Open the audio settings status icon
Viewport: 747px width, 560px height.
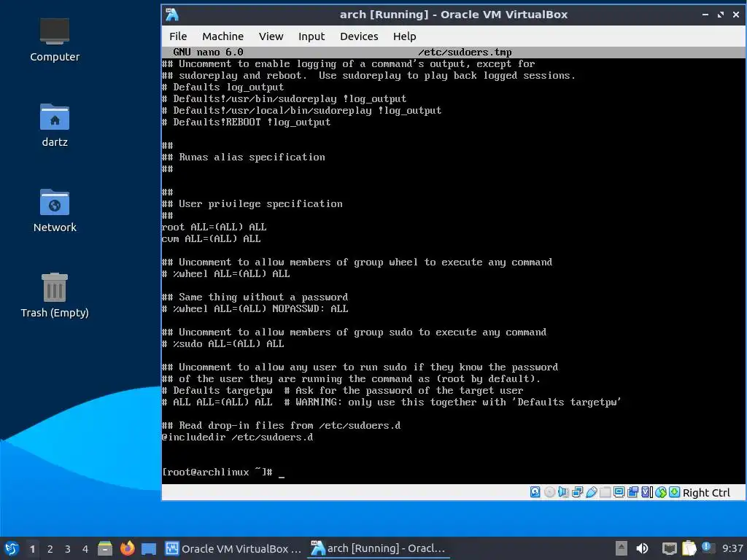pyautogui.click(x=563, y=492)
